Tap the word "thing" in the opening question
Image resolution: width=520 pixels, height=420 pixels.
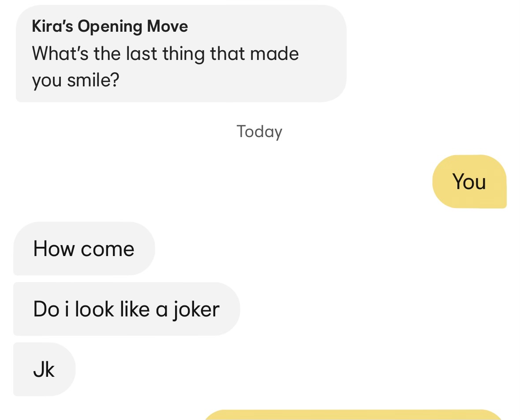coord(183,54)
